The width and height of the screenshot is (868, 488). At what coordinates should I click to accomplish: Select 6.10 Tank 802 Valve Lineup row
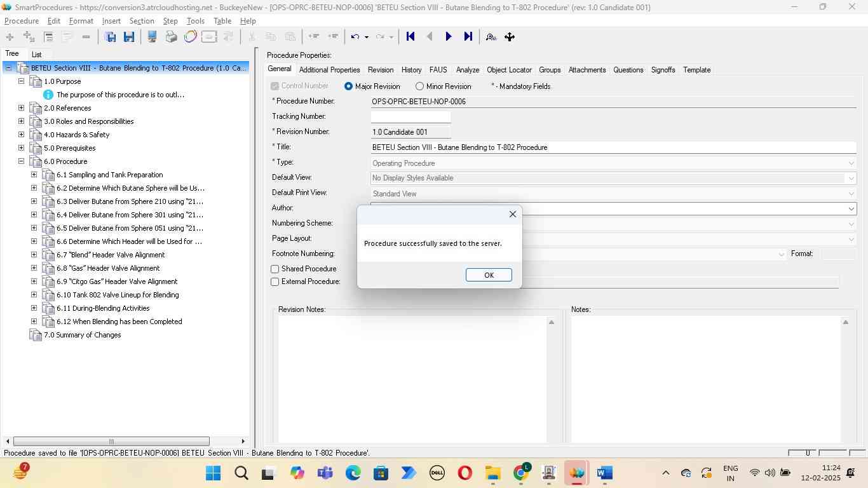click(x=118, y=295)
